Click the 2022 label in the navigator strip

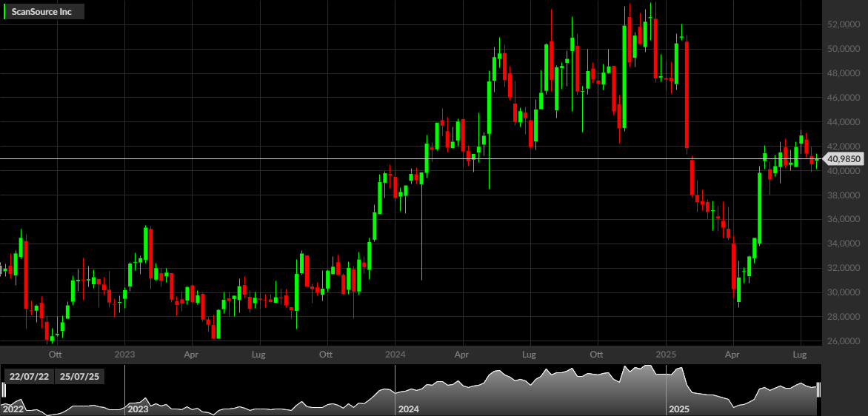tap(12, 409)
